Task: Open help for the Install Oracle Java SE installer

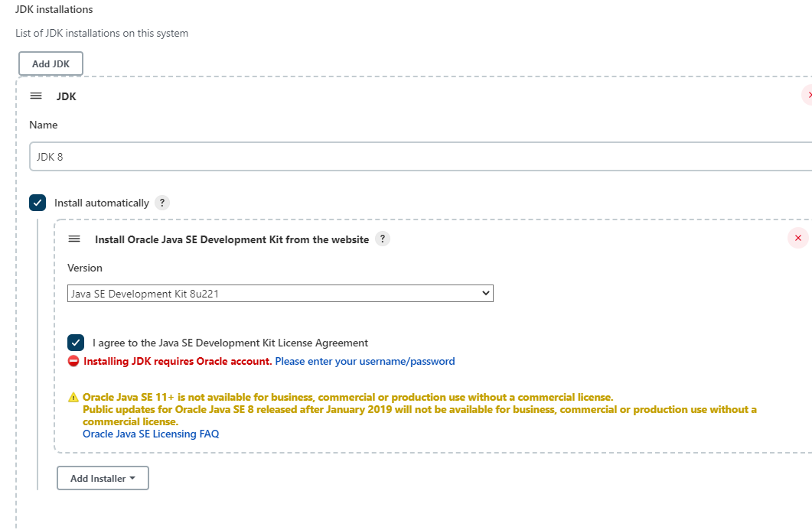Action: point(382,239)
